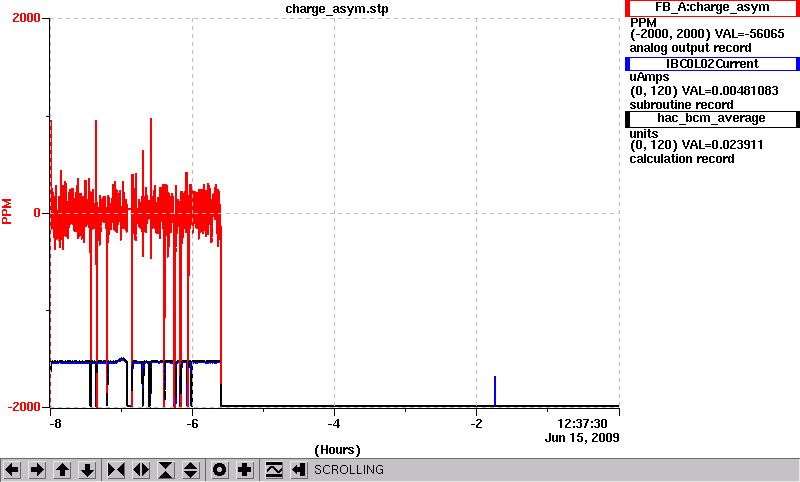Click the SCROLLING status label
The image size is (800, 482).
[349, 470]
